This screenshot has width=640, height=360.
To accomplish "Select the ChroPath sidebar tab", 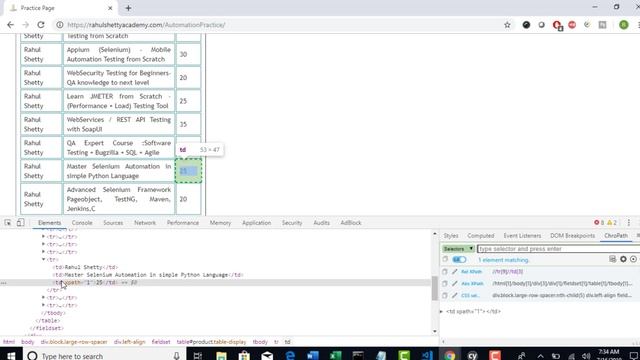I will click(x=616, y=236).
